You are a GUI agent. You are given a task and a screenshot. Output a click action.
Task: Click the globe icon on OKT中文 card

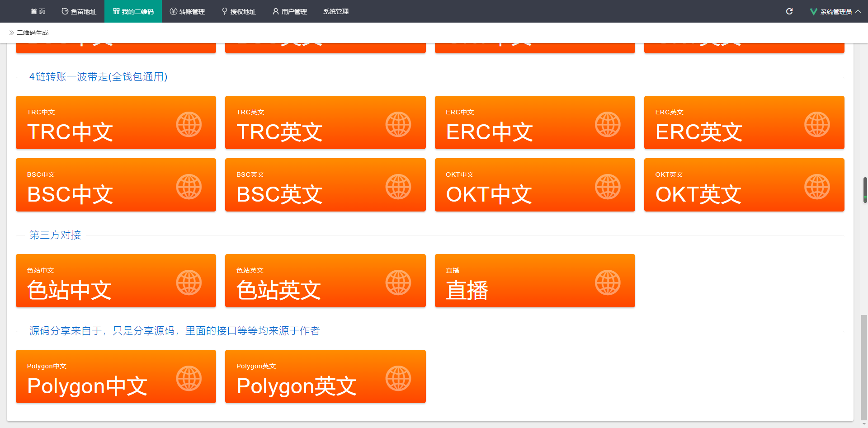(608, 187)
